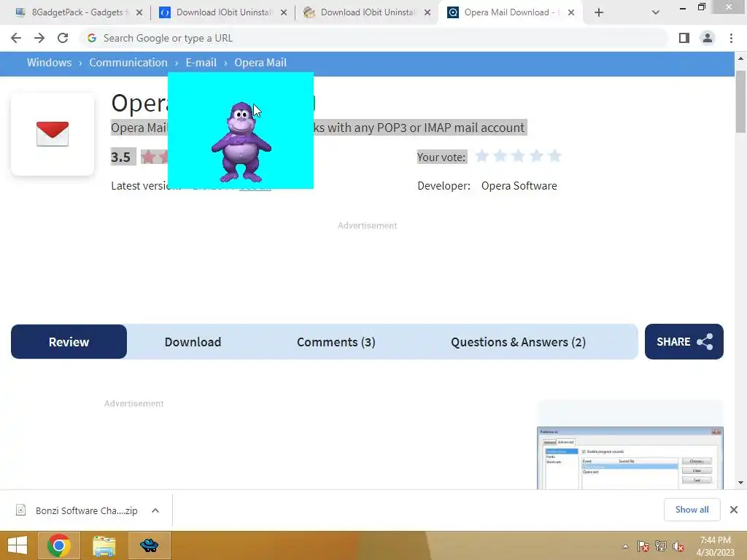Open Chrome from the taskbar
This screenshot has height=560, width=747.
click(59, 545)
